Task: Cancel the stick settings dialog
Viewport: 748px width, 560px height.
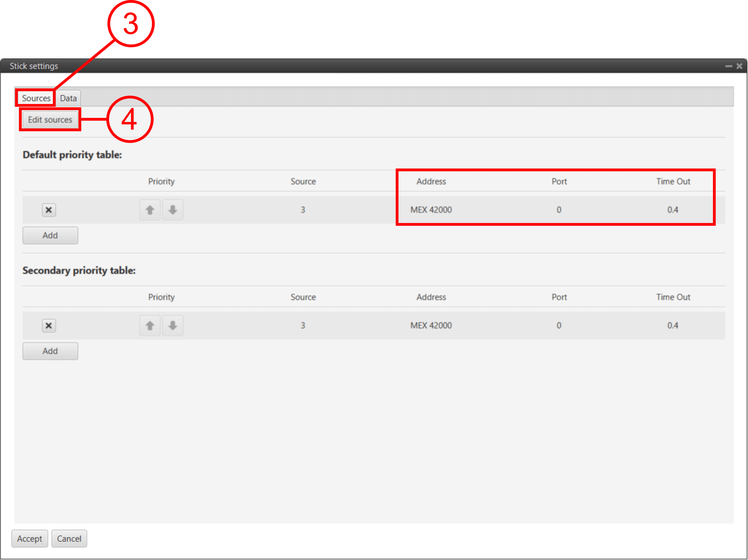Action: pos(69,538)
